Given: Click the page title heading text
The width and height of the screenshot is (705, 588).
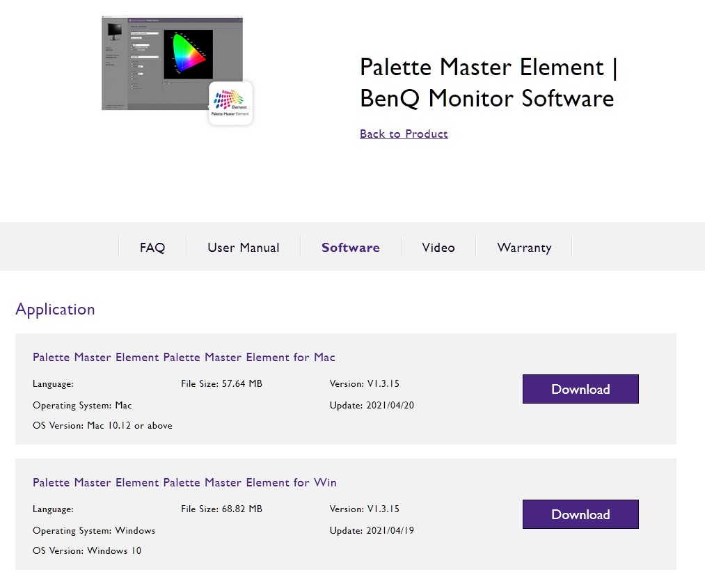Looking at the screenshot, I should 488,83.
